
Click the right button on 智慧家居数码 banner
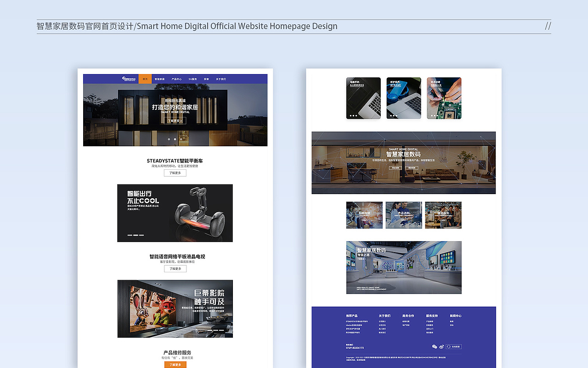(412, 168)
